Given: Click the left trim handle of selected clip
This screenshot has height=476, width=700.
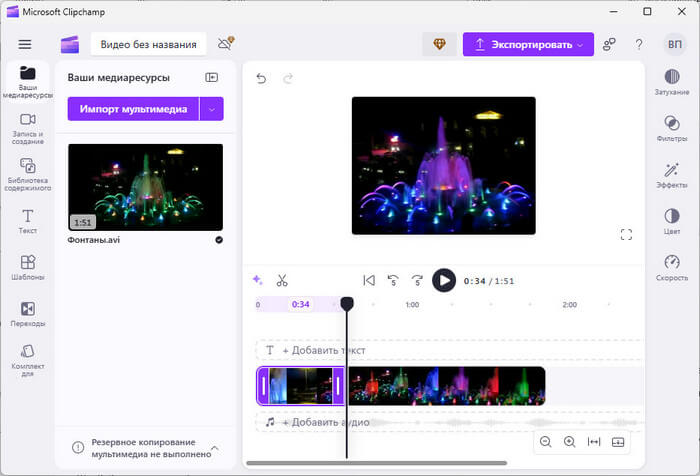Looking at the screenshot, I should [x=263, y=386].
